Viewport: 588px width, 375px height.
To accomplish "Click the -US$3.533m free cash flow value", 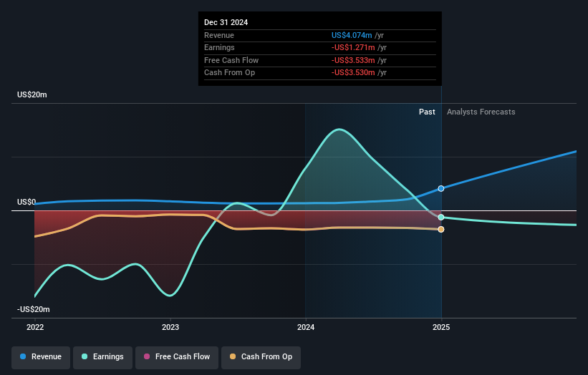I will (353, 60).
